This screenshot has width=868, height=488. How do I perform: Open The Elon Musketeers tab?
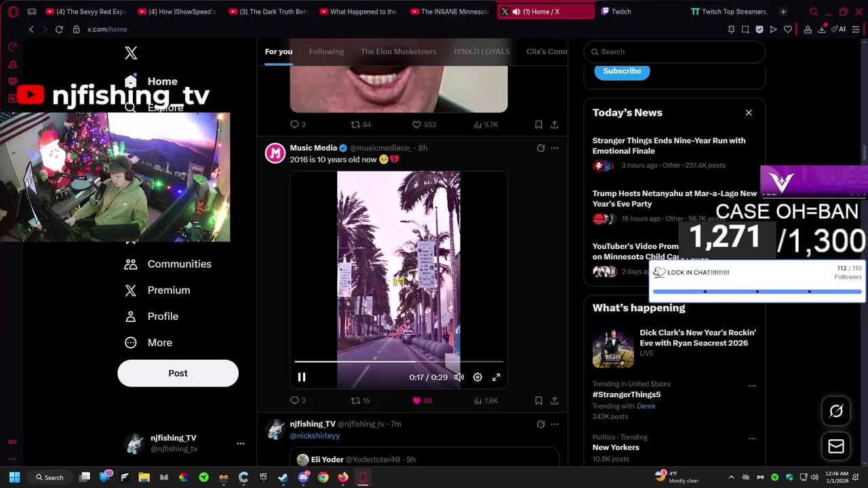[397, 52]
